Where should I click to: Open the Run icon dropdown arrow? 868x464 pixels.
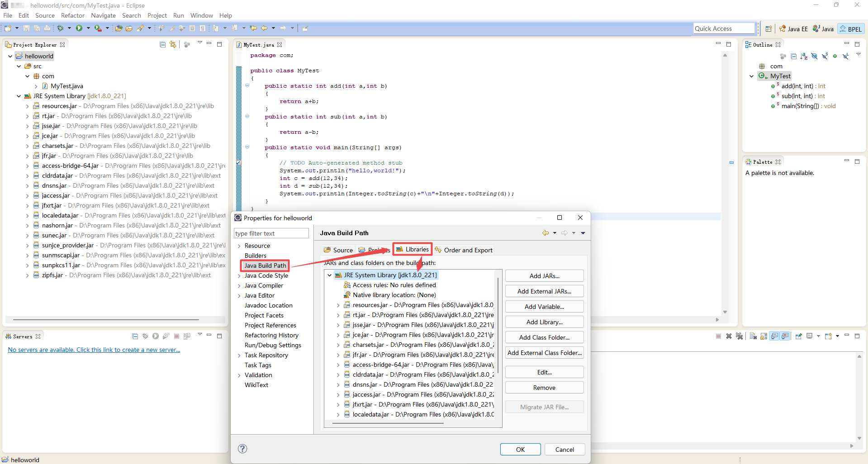pyautogui.click(x=88, y=28)
